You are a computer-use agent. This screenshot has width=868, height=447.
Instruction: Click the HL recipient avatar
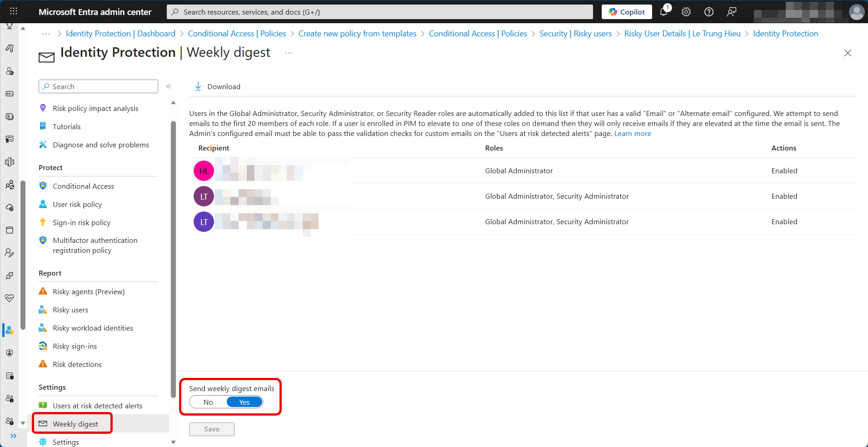204,171
